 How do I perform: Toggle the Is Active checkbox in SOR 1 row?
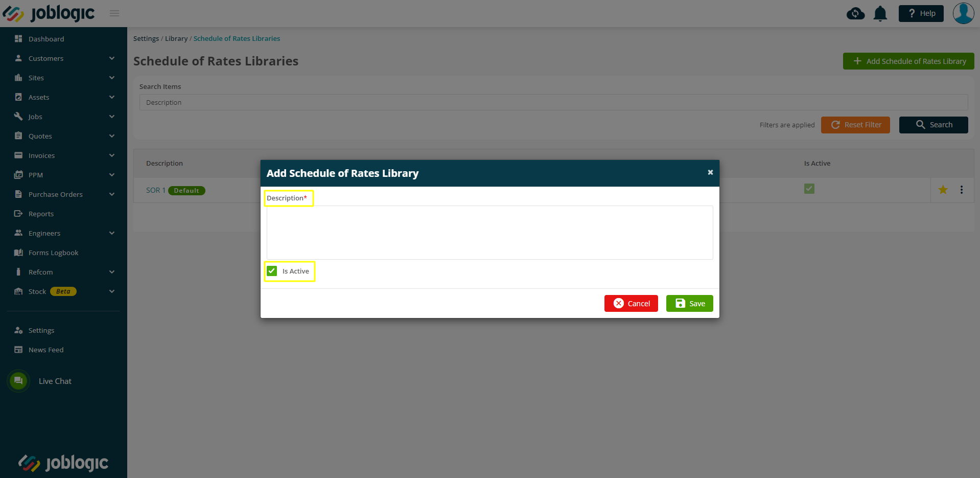[809, 189]
